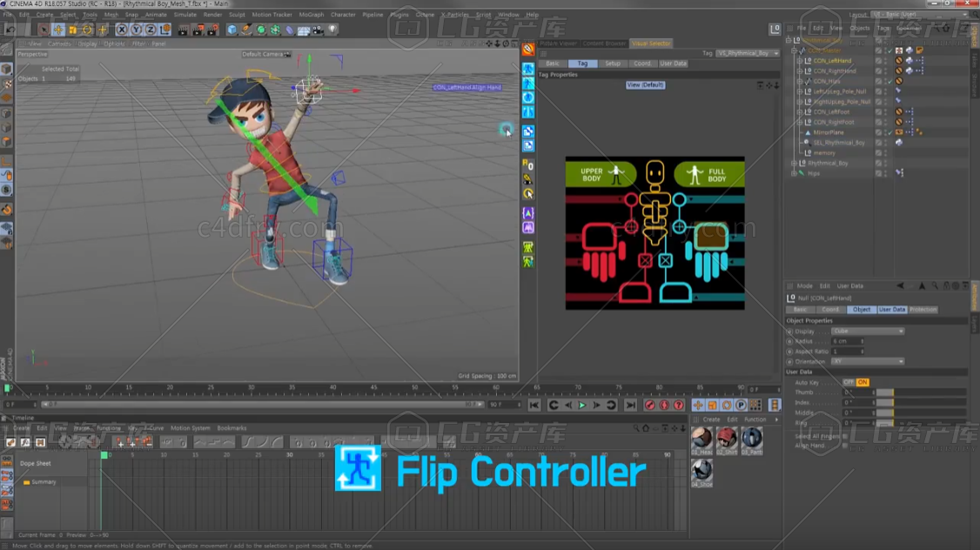Toggle the Y axis lock
This screenshot has height=550, width=980.
(137, 30)
